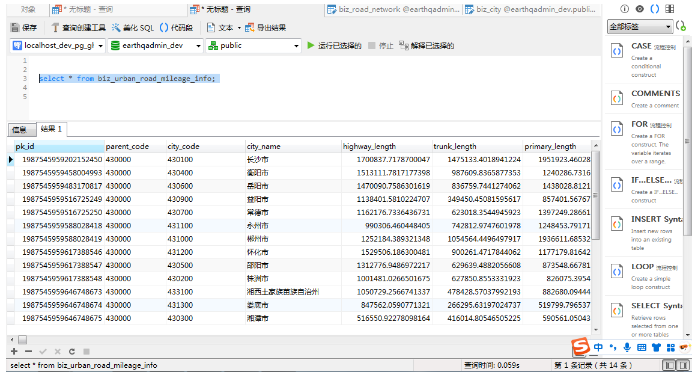Save the query with the 保存 button
The height and width of the screenshot is (379, 696).
click(x=24, y=28)
